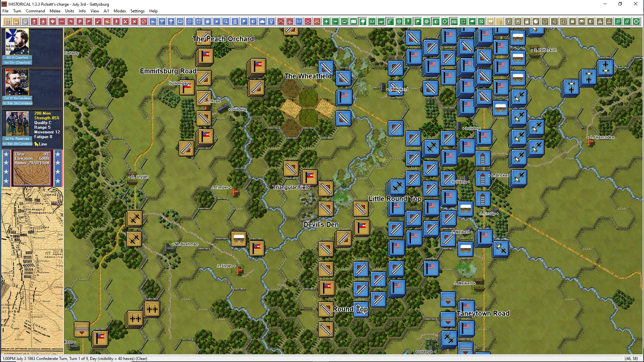Click the blue open book icon
Screen dimensions: 644x362
[x=180, y=21]
